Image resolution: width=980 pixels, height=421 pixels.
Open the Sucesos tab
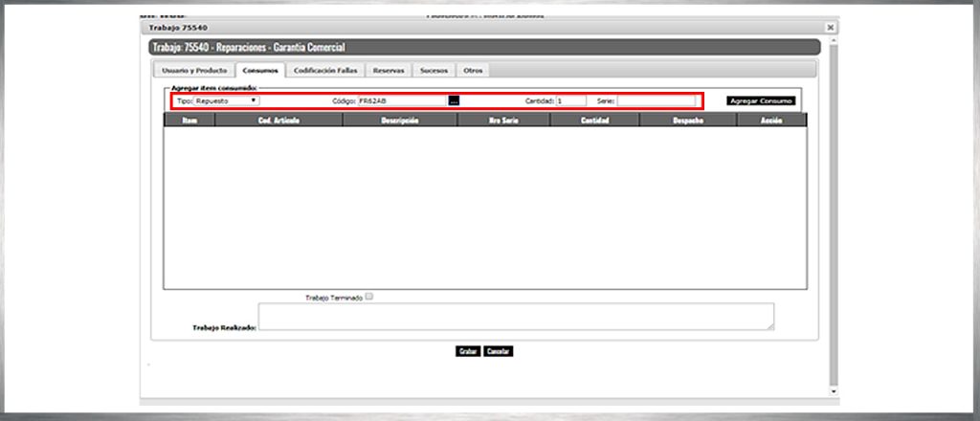click(434, 71)
